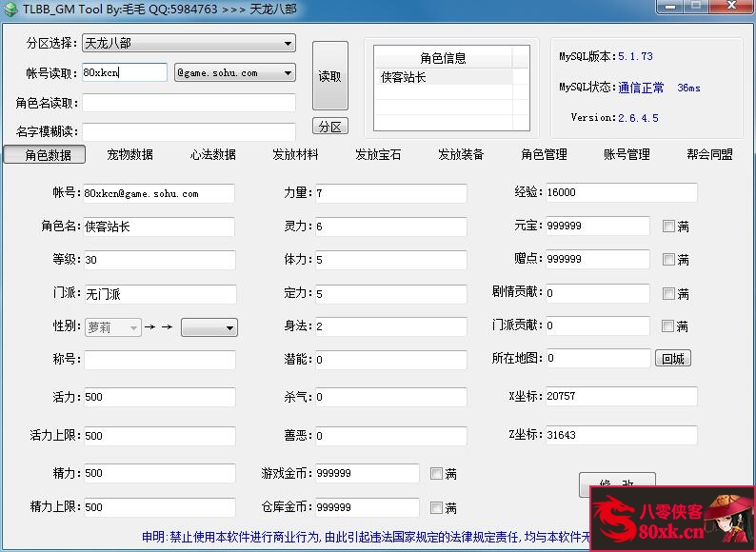Click the 精力上限 field
The height and width of the screenshot is (552, 756).
click(160, 507)
